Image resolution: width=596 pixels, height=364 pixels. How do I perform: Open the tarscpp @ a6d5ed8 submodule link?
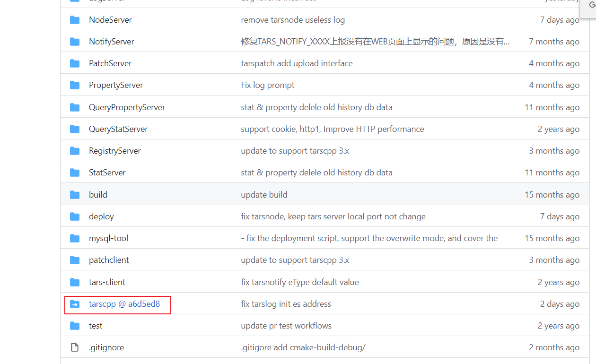[x=124, y=304]
